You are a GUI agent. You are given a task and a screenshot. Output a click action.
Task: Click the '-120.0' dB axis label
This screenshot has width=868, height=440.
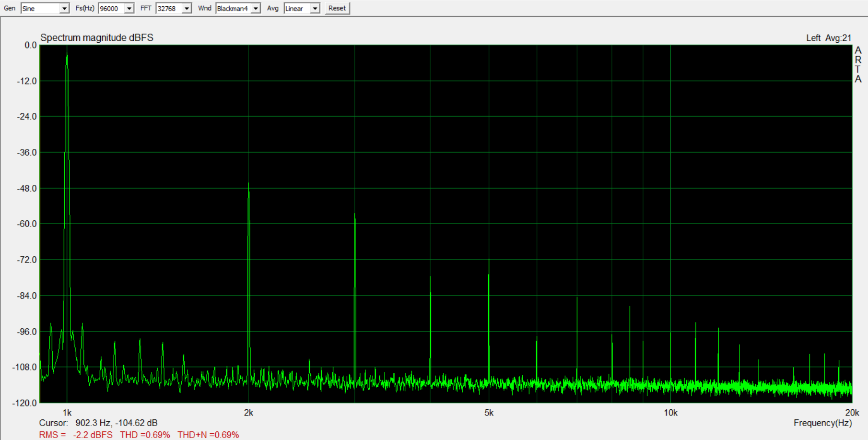pos(24,403)
